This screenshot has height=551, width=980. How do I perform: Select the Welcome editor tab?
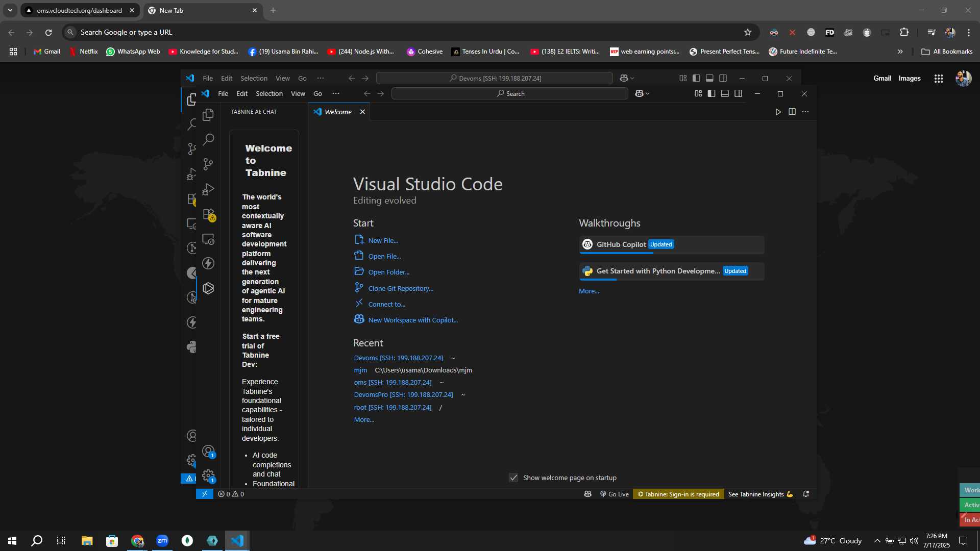[338, 112]
